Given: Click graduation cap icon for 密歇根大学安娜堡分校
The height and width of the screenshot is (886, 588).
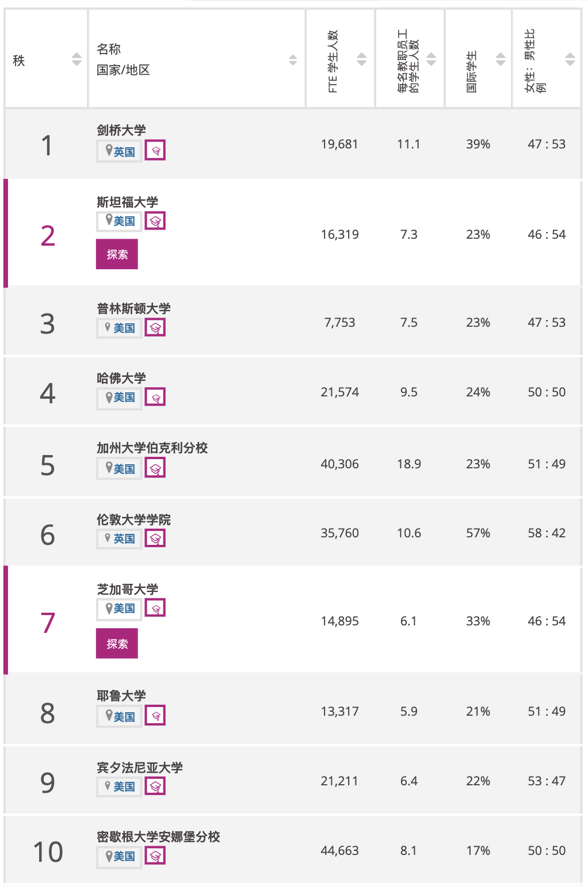Looking at the screenshot, I should tap(155, 856).
